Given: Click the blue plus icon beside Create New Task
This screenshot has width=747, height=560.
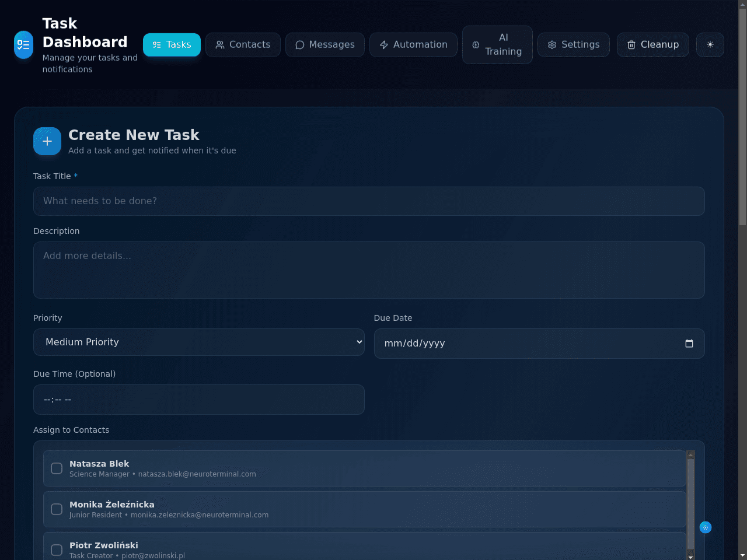Looking at the screenshot, I should click(47, 141).
